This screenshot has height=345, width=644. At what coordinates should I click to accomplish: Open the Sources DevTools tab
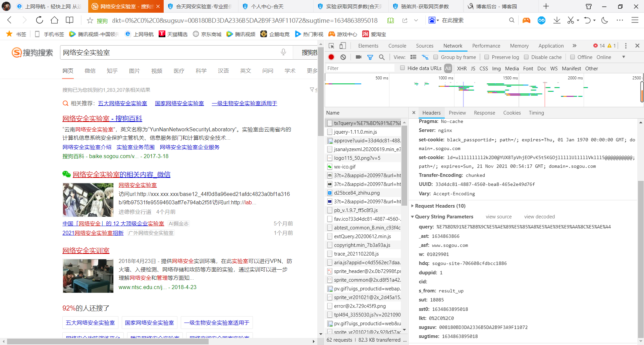point(425,46)
